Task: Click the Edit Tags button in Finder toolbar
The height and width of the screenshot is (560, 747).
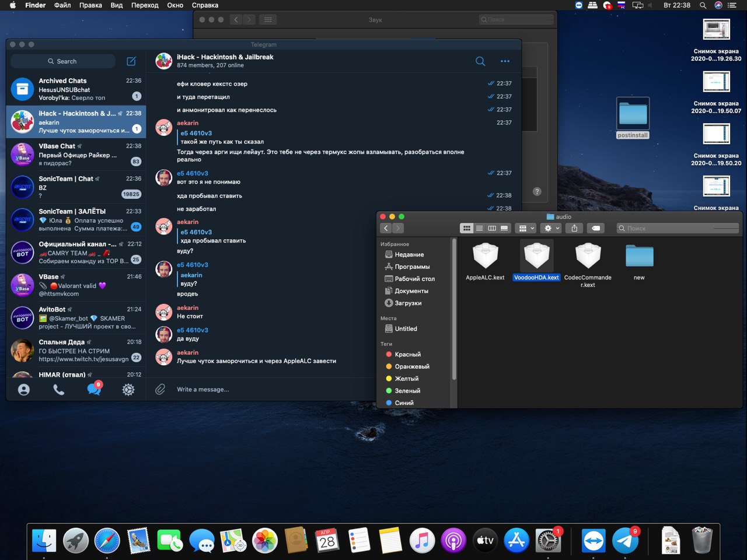Action: tap(596, 228)
